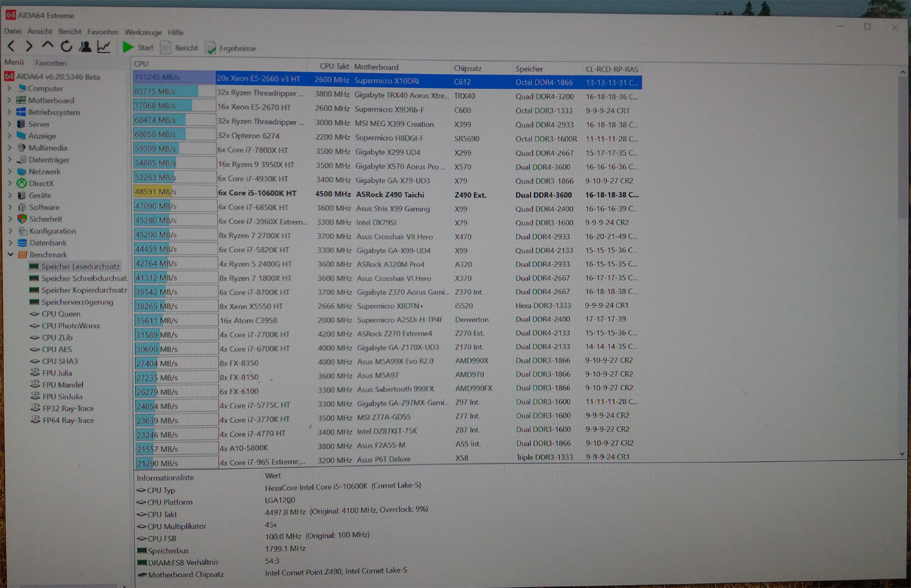911x588 pixels.
Task: Switch to the Menü tab in sidebar
Action: [14, 62]
